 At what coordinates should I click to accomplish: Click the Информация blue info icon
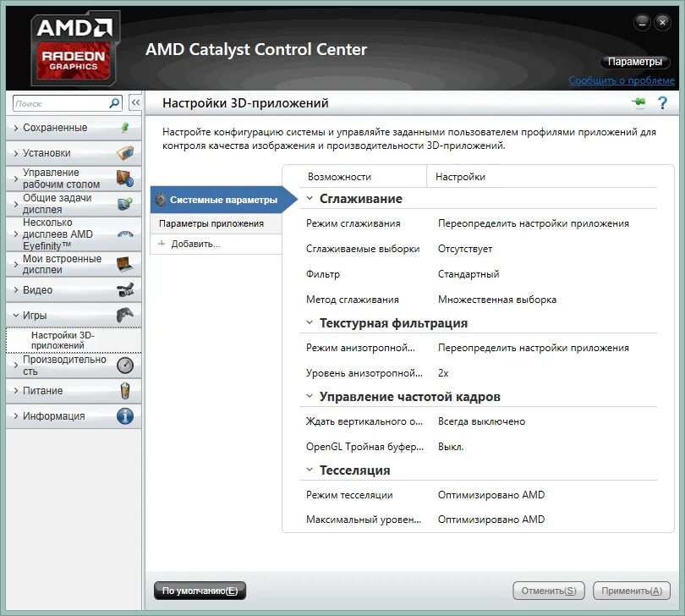125,415
